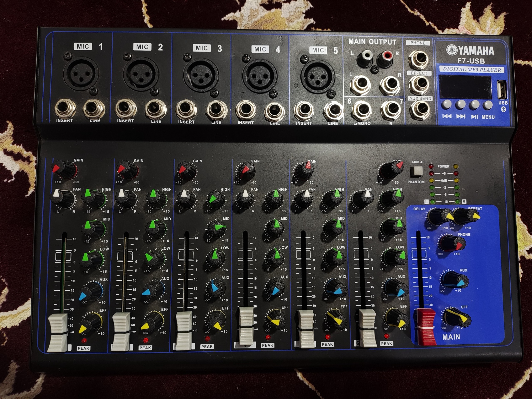Screen dimensions: 532x399
Task: Touch the channel 4 grey fader cap
Action: pos(246,326)
